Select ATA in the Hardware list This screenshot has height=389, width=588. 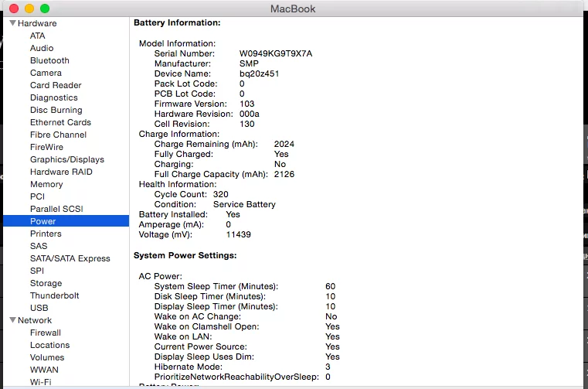[x=38, y=36]
